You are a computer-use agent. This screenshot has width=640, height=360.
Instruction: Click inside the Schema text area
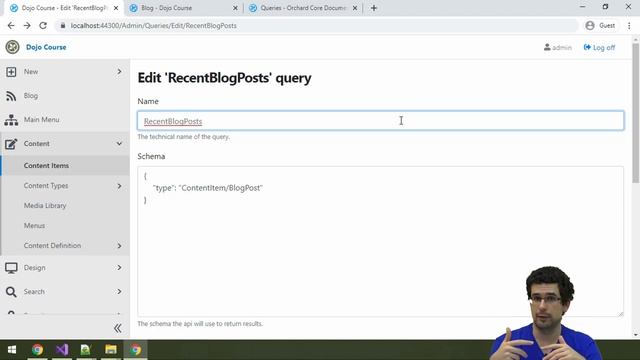pyautogui.click(x=380, y=241)
